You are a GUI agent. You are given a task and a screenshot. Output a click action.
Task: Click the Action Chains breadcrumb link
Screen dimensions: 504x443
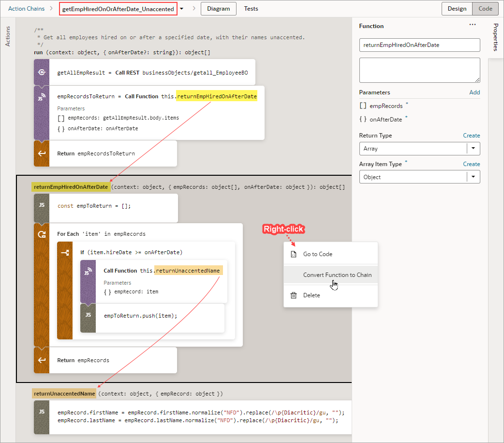pyautogui.click(x=26, y=9)
